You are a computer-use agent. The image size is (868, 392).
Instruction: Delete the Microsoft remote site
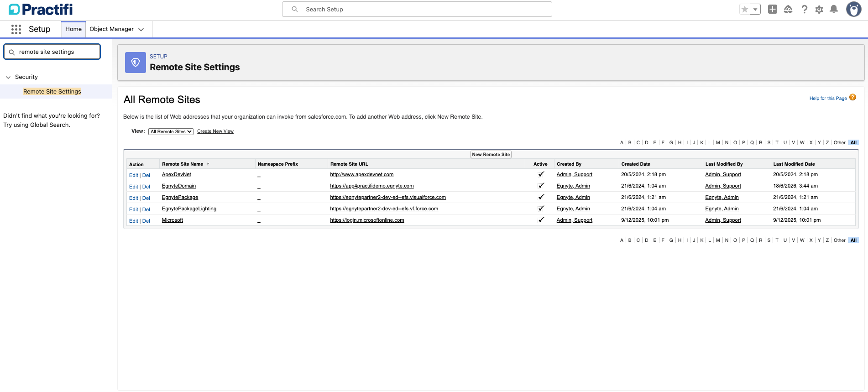(146, 221)
